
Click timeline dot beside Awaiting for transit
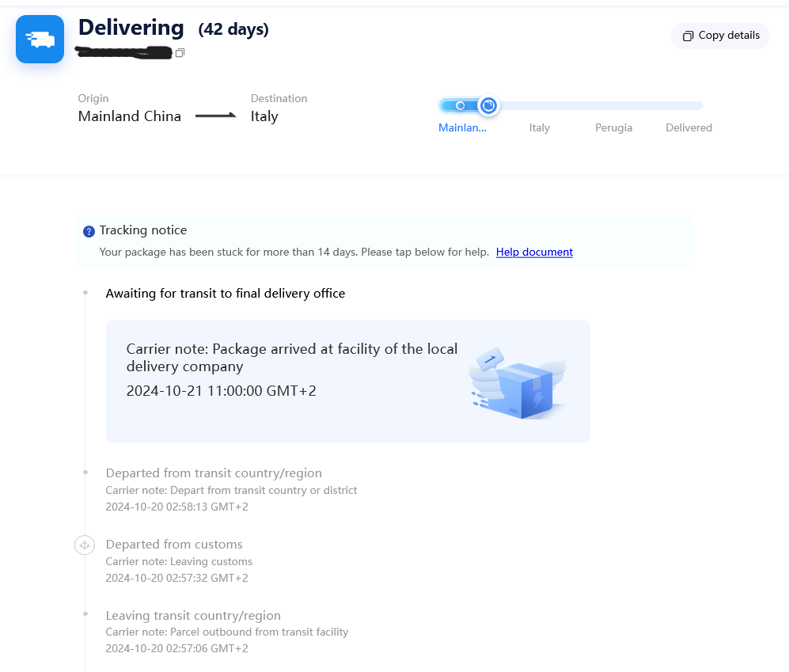pos(85,292)
